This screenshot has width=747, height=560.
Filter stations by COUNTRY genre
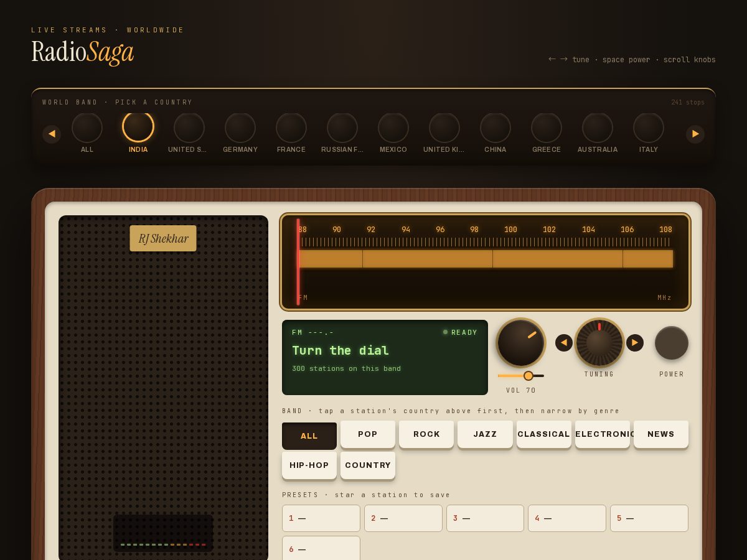coord(368,465)
